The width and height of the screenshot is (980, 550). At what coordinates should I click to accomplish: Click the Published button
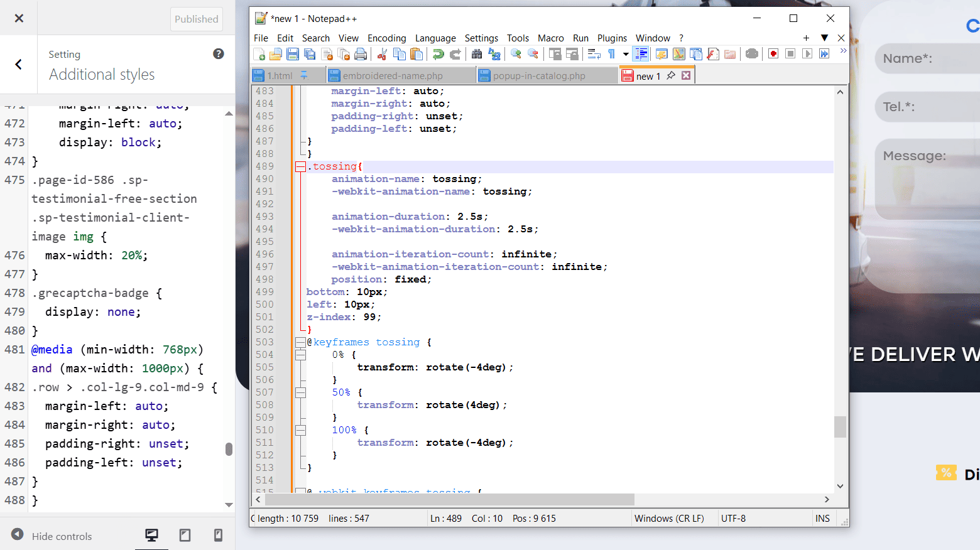[197, 19]
